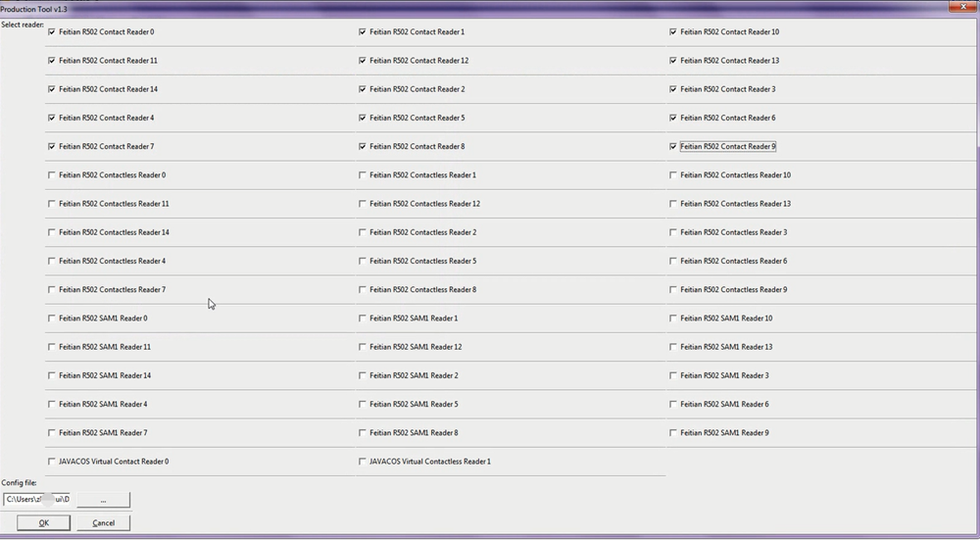Select Feitian R502 Contactless Reader 14
Viewport: 980px width, 540px height.
[52, 232]
